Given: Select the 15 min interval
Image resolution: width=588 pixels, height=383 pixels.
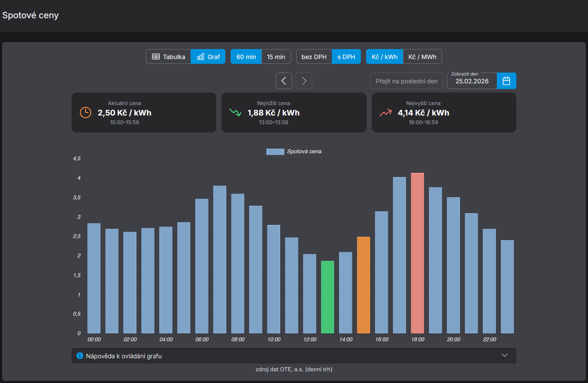Looking at the screenshot, I should point(276,57).
